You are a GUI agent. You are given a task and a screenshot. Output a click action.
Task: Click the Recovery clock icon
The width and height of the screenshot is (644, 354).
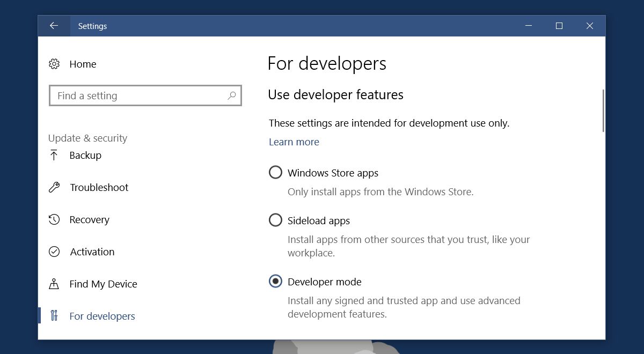coord(54,220)
